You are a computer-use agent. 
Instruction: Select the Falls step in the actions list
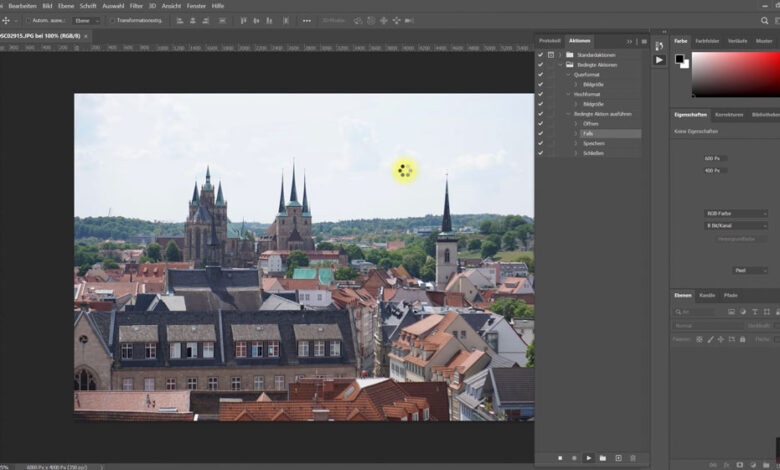588,133
